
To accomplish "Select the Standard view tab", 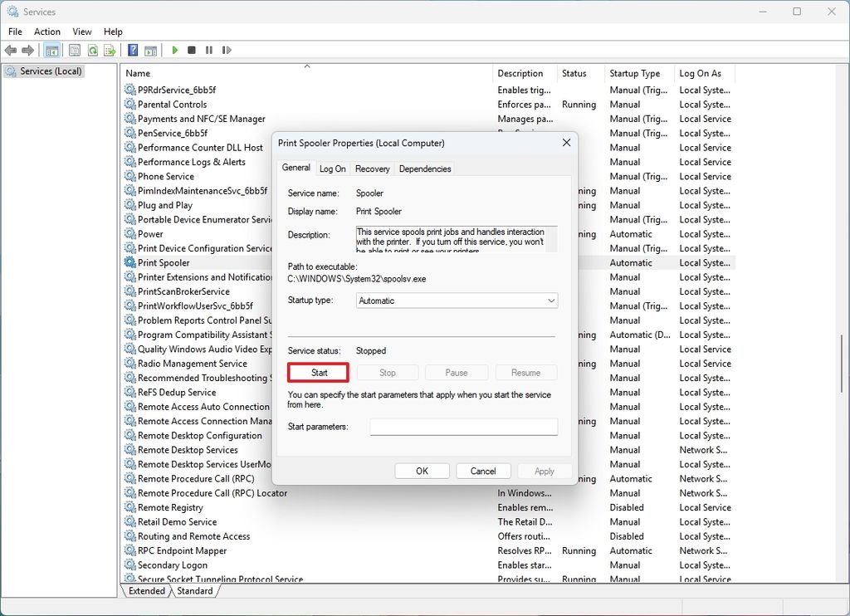I will (196, 591).
